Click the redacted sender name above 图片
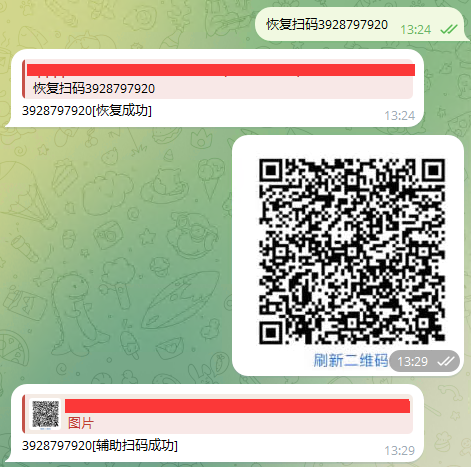471x467 pixels. coord(237,406)
